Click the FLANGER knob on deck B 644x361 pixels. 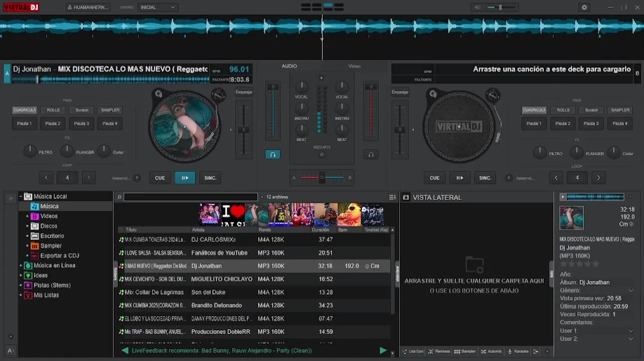click(576, 152)
